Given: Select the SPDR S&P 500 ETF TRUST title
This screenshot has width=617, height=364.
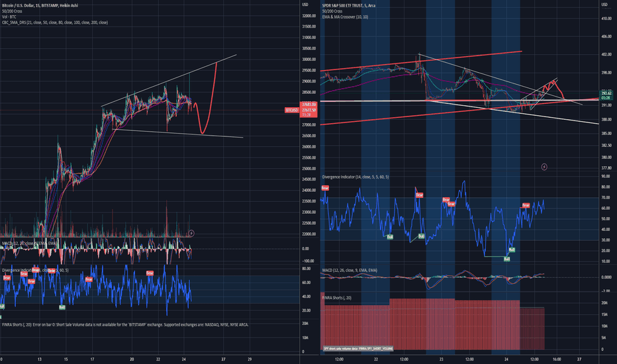Looking at the screenshot, I should tap(361, 5).
